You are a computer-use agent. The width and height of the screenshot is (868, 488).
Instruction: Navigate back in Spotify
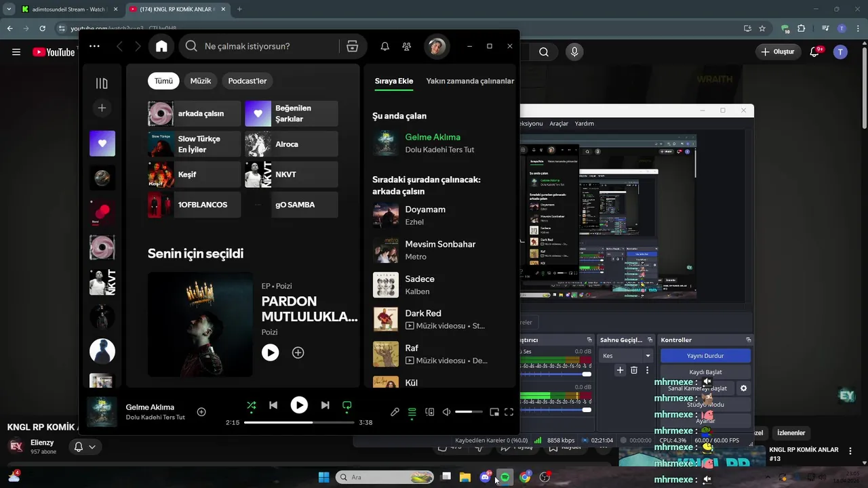tap(119, 46)
